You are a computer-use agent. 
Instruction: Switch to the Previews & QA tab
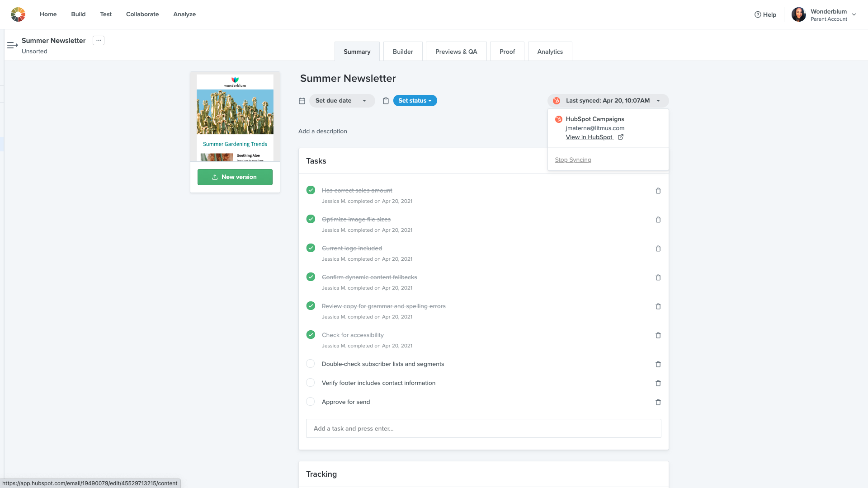[x=456, y=52]
